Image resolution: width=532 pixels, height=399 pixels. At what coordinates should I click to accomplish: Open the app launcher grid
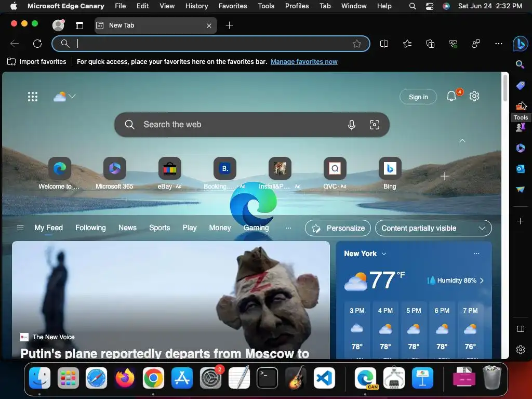pos(33,97)
